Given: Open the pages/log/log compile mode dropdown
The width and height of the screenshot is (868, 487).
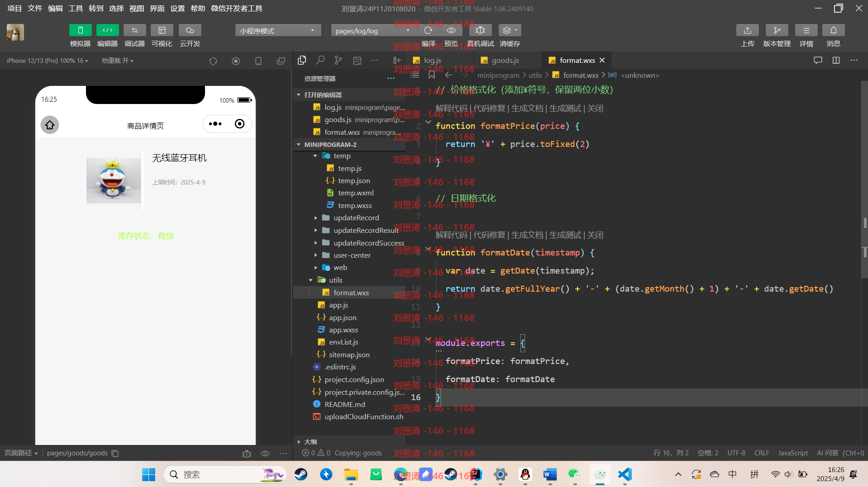Looking at the screenshot, I should (373, 31).
